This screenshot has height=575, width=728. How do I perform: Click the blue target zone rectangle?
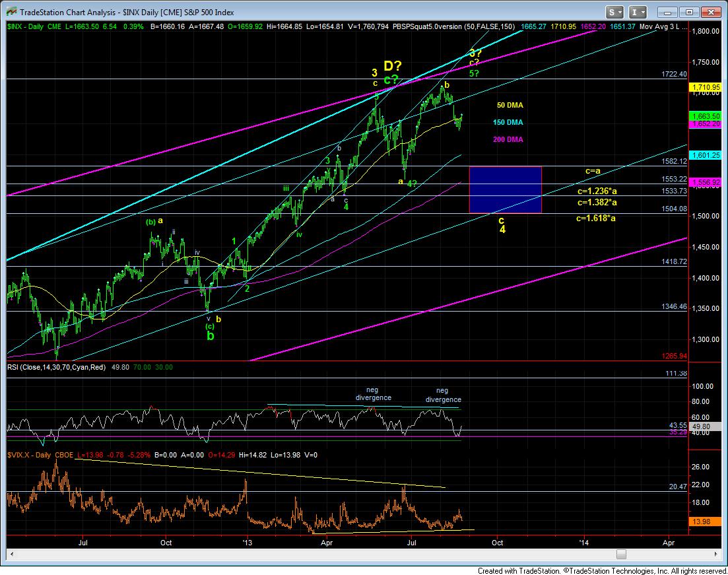[505, 189]
